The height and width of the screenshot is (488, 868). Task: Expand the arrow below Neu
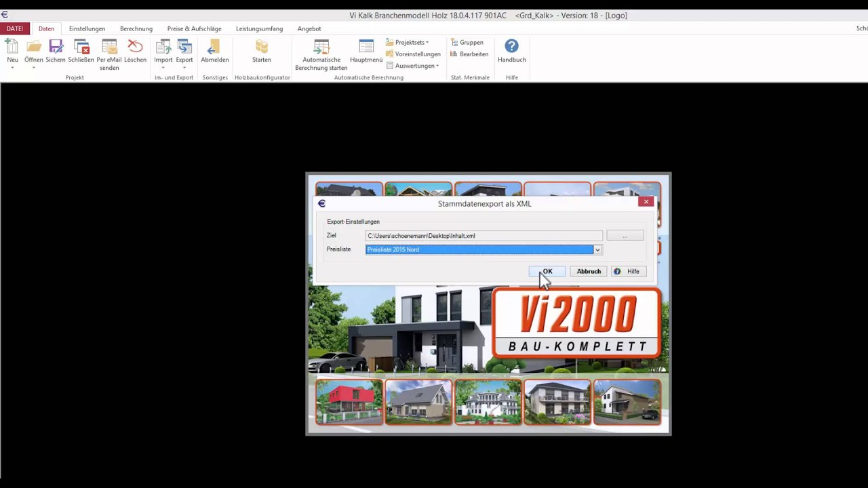tap(12, 68)
